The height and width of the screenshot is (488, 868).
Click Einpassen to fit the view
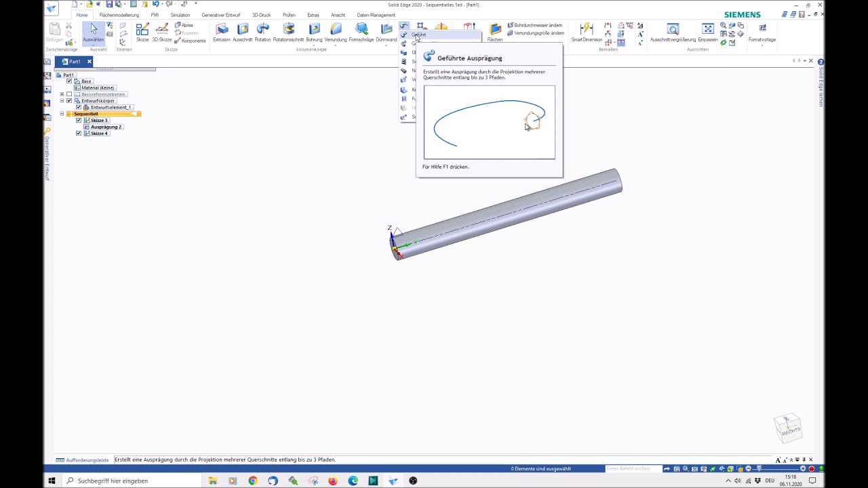pos(708,33)
